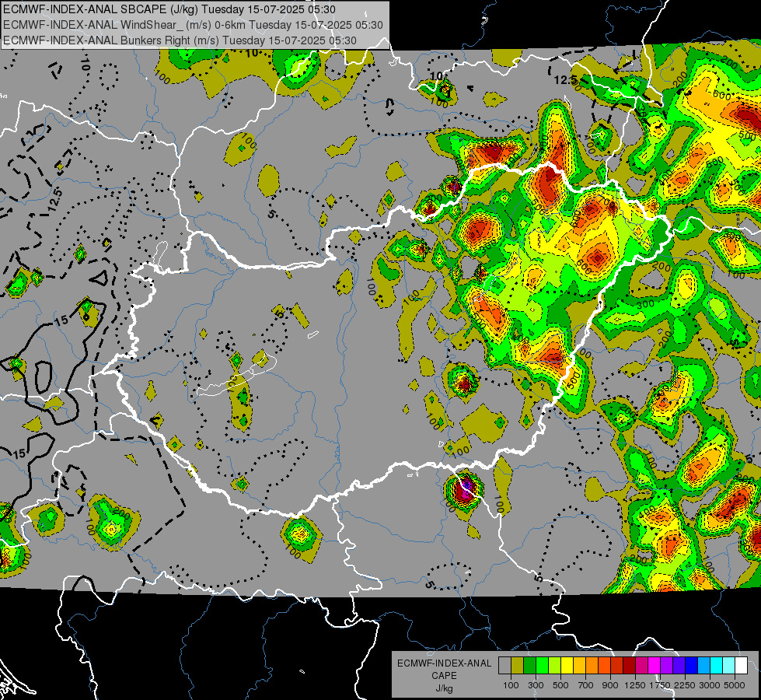Image resolution: width=761 pixels, height=700 pixels.
Task: Click the legend tick value 700
Action: tap(586, 685)
